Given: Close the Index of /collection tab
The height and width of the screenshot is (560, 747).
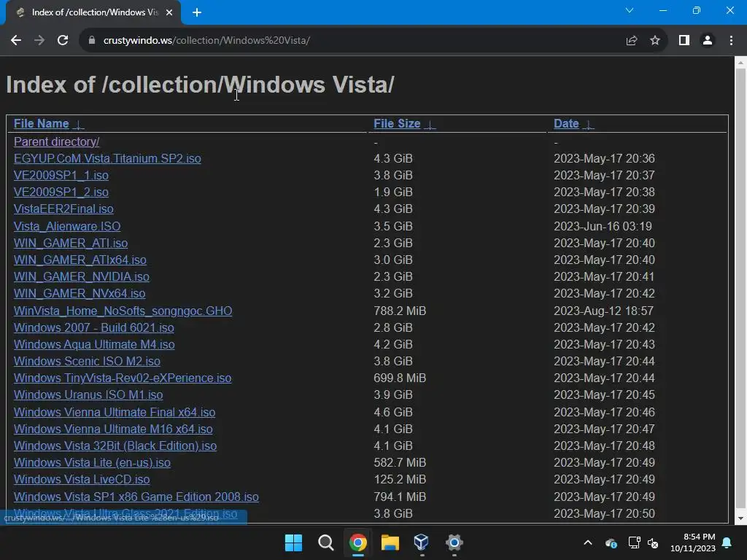Looking at the screenshot, I should pyautogui.click(x=169, y=12).
